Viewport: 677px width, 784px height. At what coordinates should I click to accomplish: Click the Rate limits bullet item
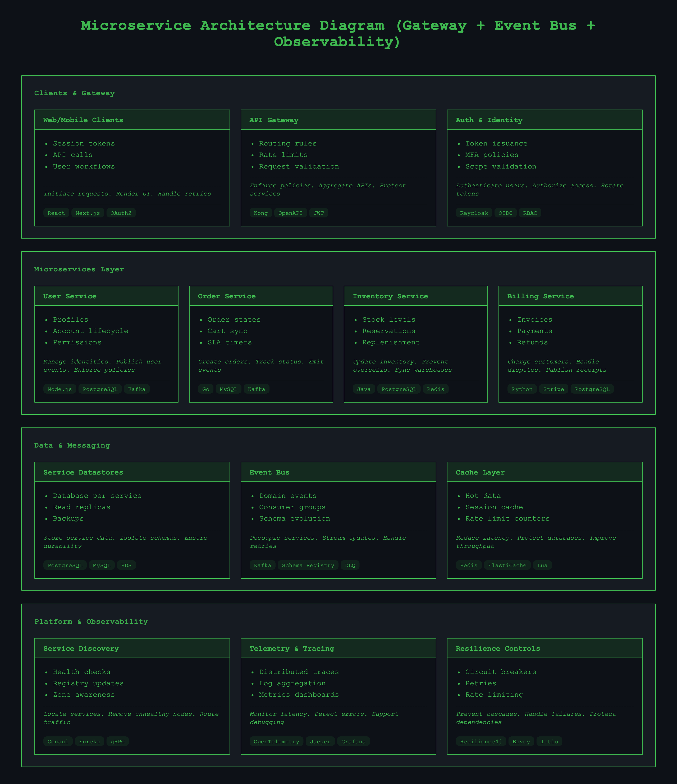tap(283, 155)
